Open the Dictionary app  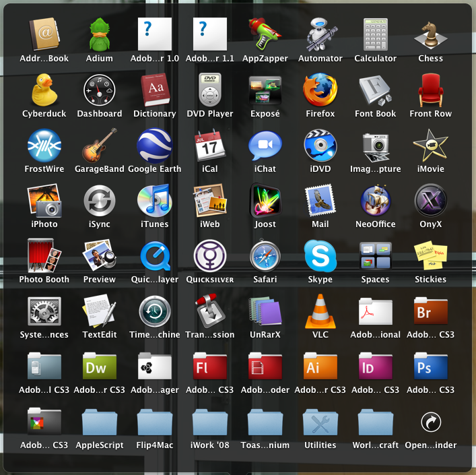point(155,90)
